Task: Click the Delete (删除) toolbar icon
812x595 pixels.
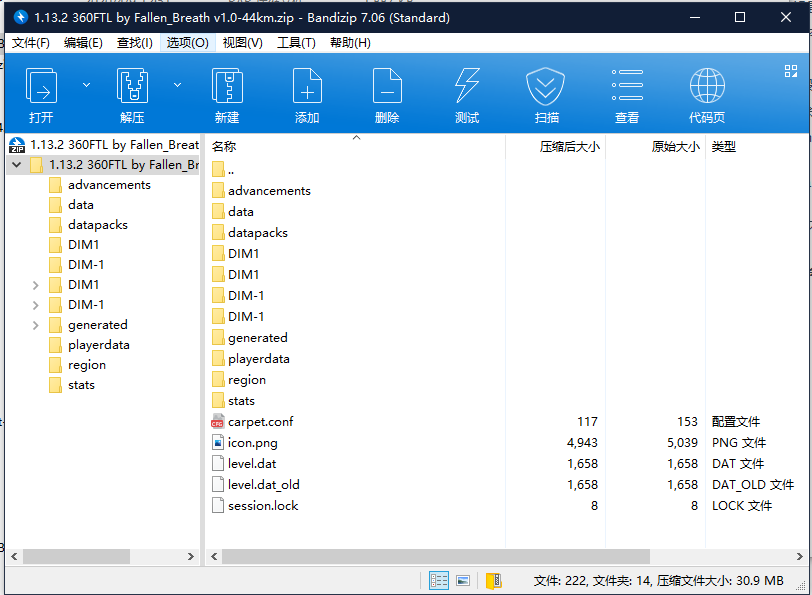Action: coord(387,87)
